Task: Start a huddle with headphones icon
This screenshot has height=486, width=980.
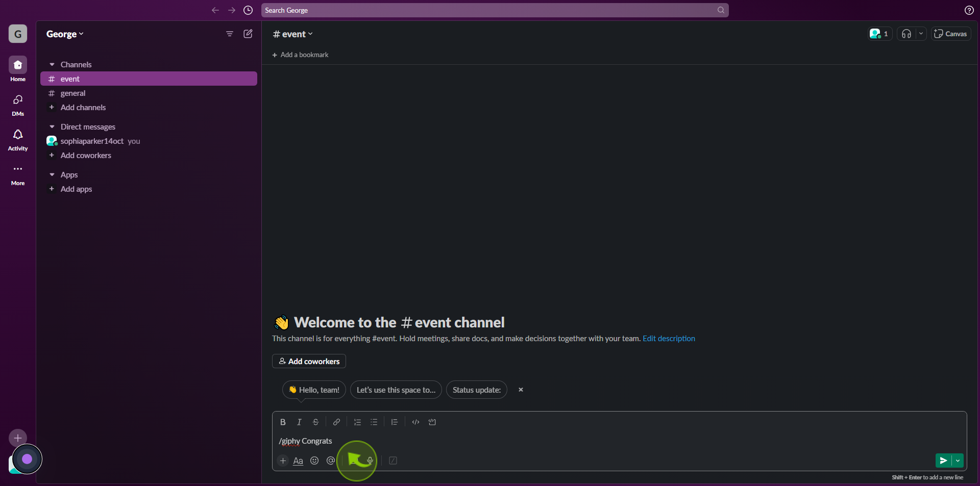Action: [x=906, y=34]
